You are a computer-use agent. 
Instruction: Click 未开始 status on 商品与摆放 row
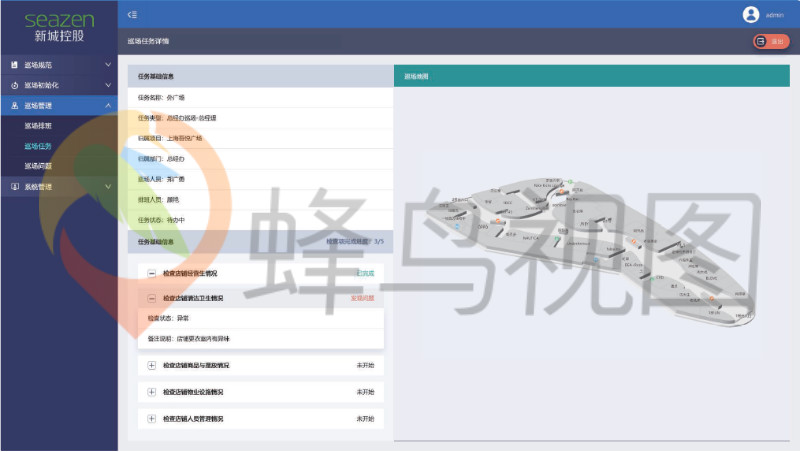[365, 365]
